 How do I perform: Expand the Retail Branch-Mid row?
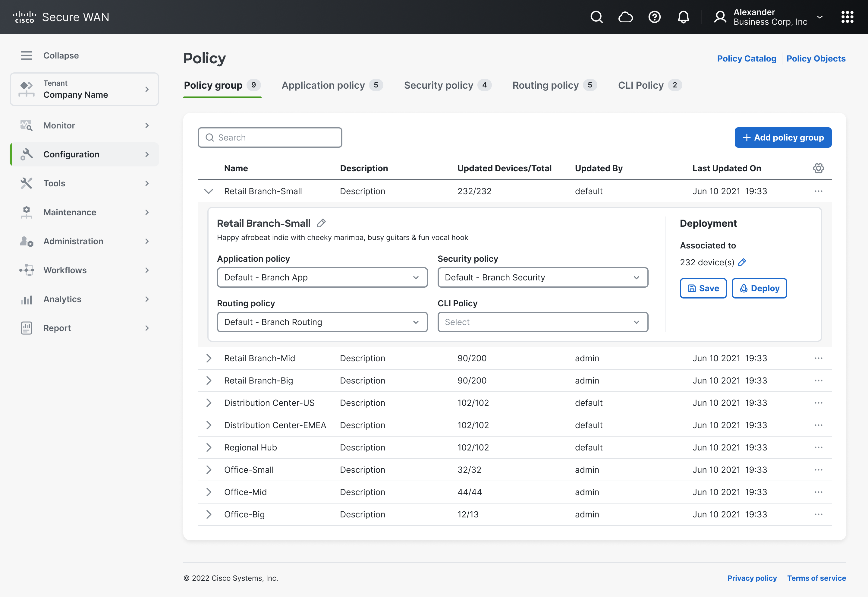click(x=209, y=358)
